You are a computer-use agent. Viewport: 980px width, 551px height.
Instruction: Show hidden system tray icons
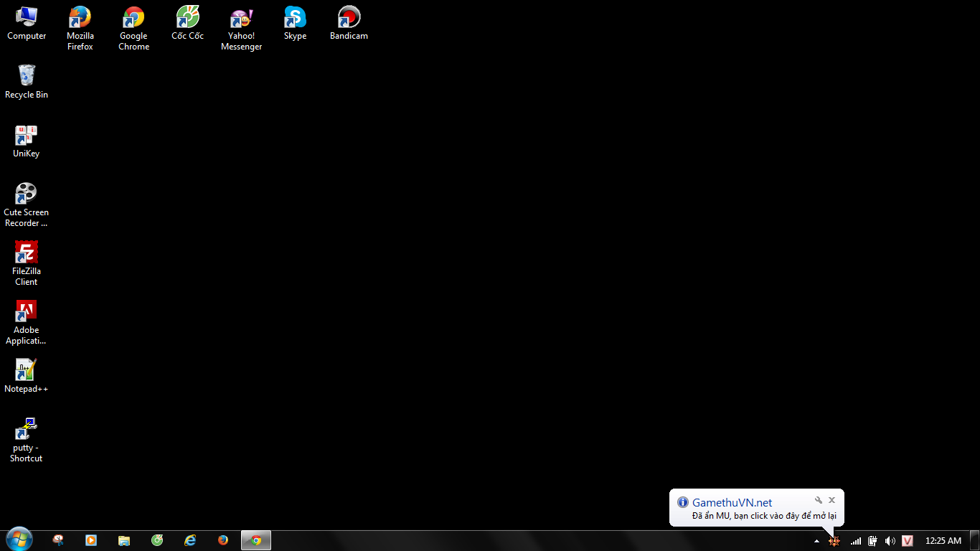coord(816,541)
